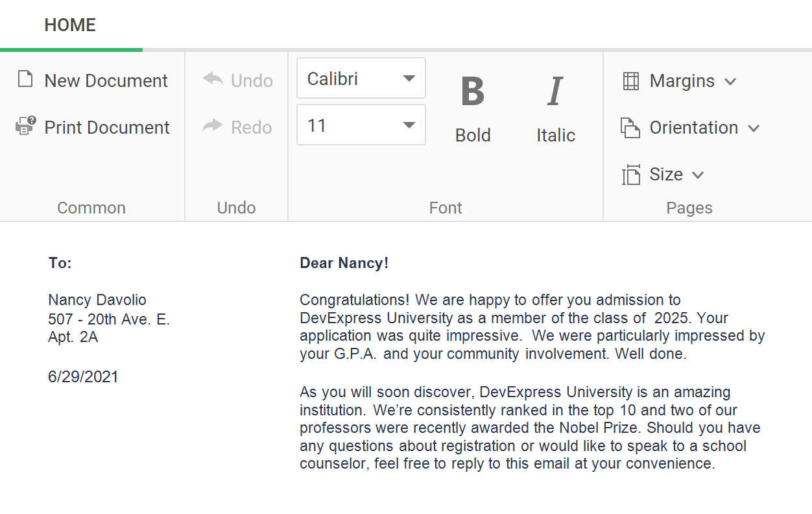Click the 6/29/2021 date in the letter
This screenshot has width=812, height=514.
83,377
